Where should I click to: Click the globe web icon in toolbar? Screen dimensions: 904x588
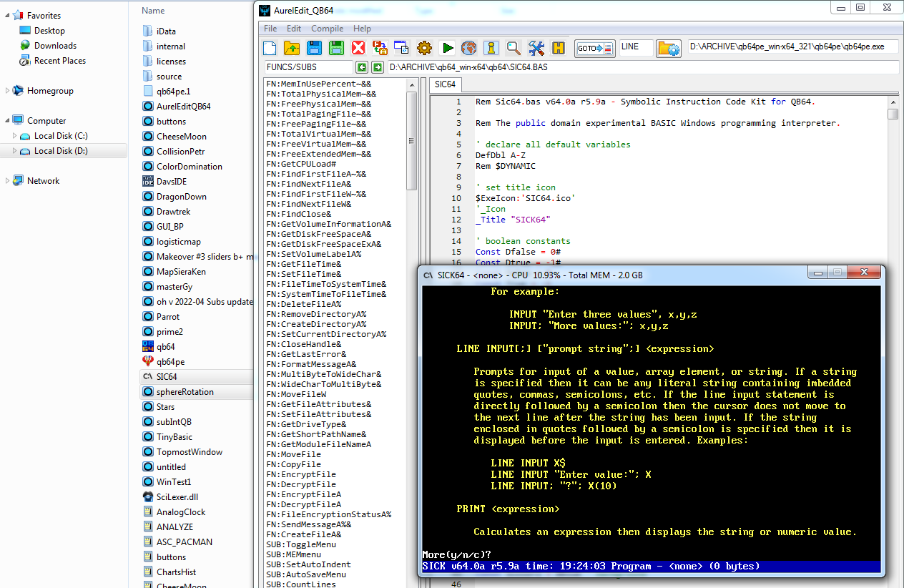[x=469, y=48]
